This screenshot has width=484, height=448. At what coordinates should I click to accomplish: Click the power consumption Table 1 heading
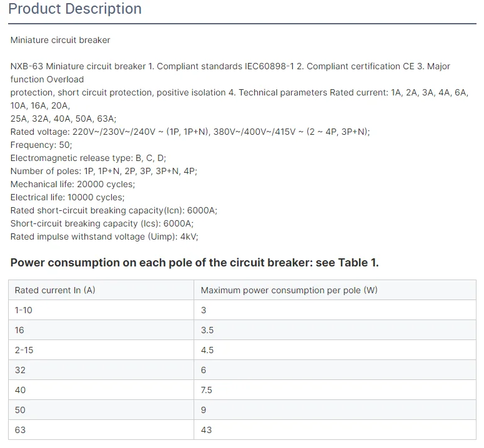pyautogui.click(x=194, y=263)
